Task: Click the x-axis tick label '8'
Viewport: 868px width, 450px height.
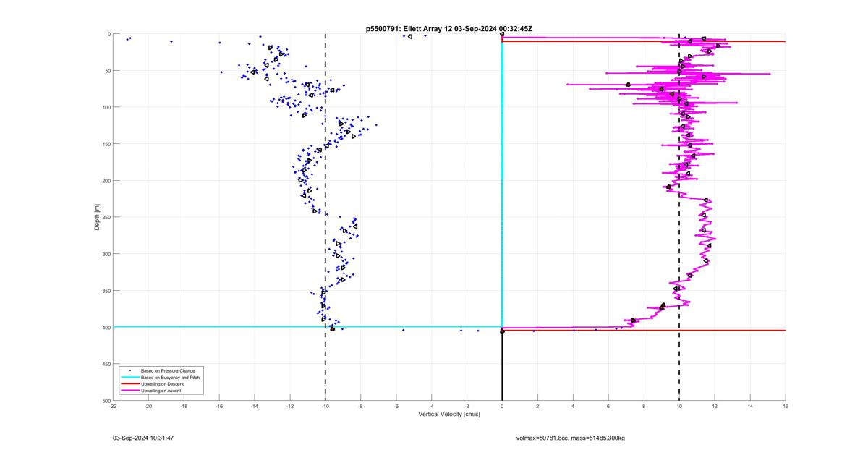Action: tap(644, 407)
